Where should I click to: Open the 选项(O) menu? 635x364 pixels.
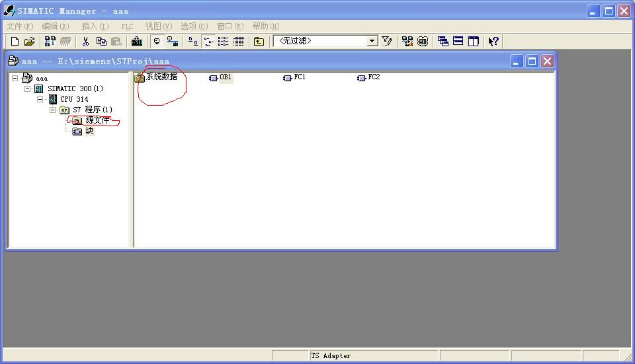click(194, 26)
